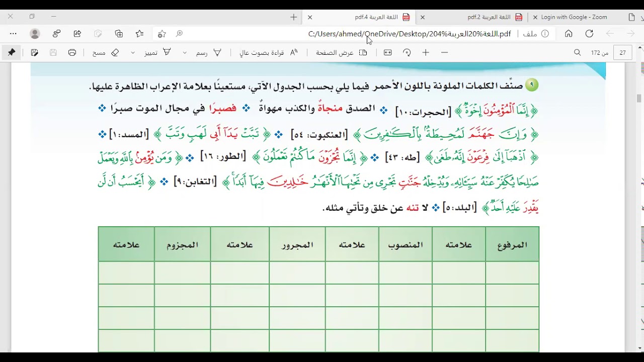The image size is (644, 362).
Task: Click the 'من 172' page count text
Action: [599, 52]
